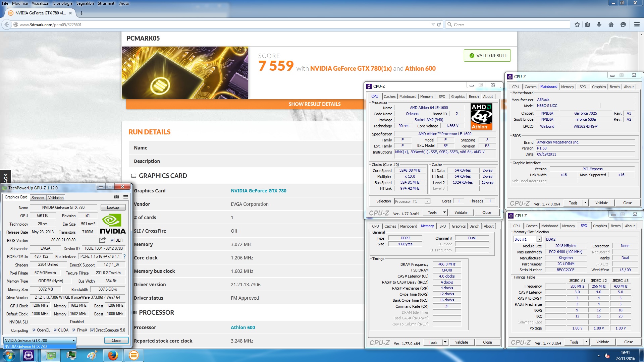Select highlighted NVIDIA GeForce GTX 780 list entry
The height and width of the screenshot is (362, 644).
coord(40,347)
